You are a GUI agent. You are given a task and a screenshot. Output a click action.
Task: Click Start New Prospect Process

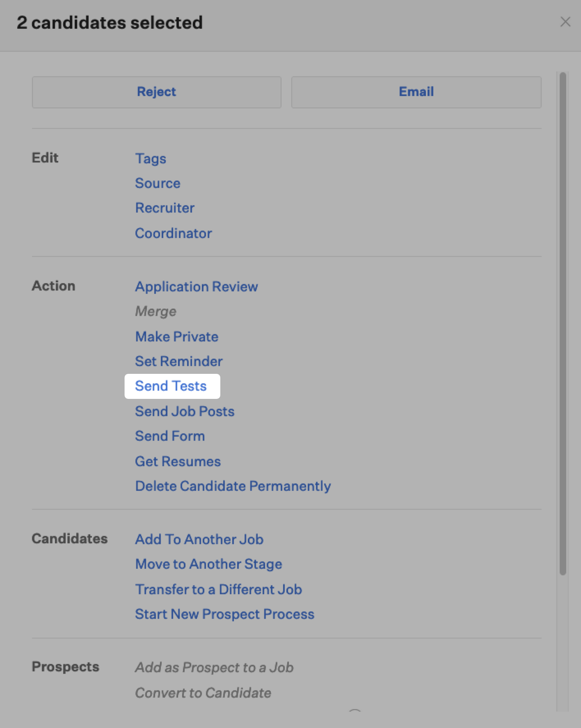[x=224, y=614]
